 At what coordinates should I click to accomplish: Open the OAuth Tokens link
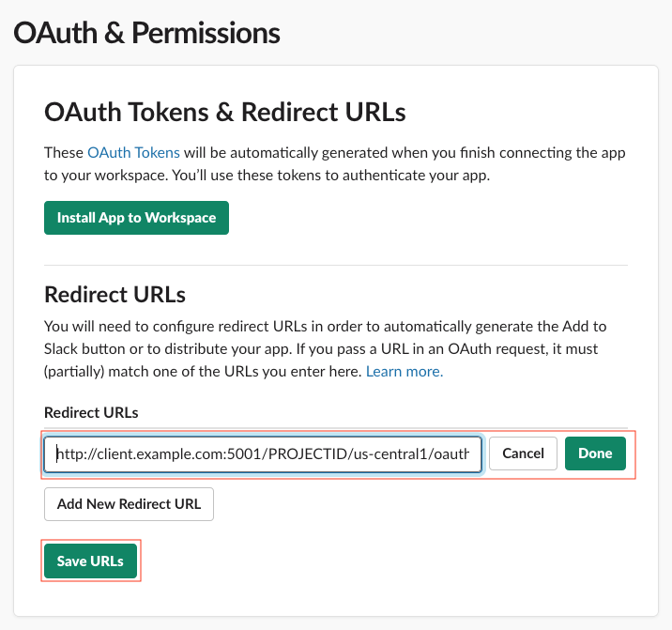(133, 152)
